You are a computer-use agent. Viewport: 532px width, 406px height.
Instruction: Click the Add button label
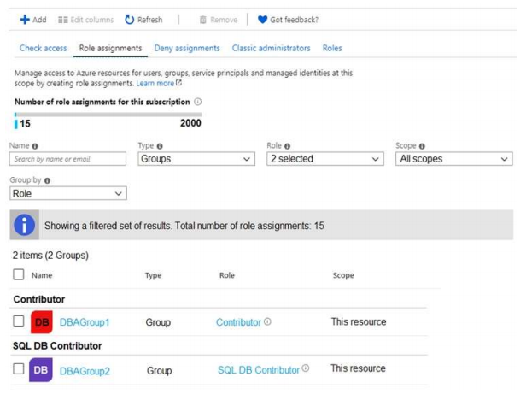coord(39,20)
